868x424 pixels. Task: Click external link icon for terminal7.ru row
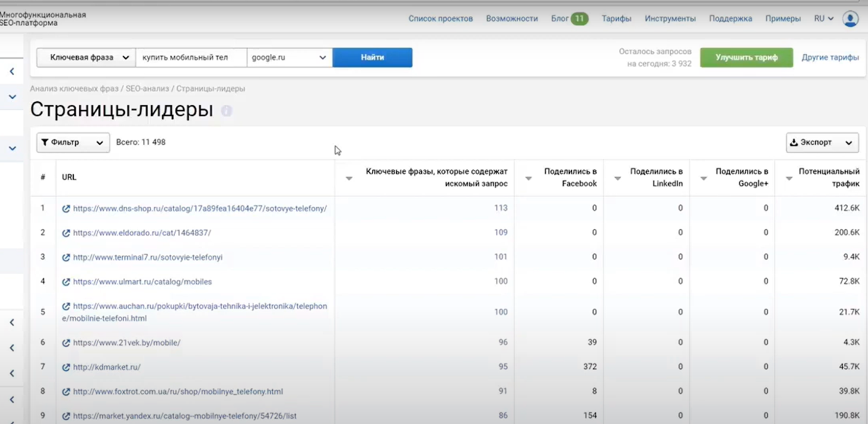pos(66,258)
